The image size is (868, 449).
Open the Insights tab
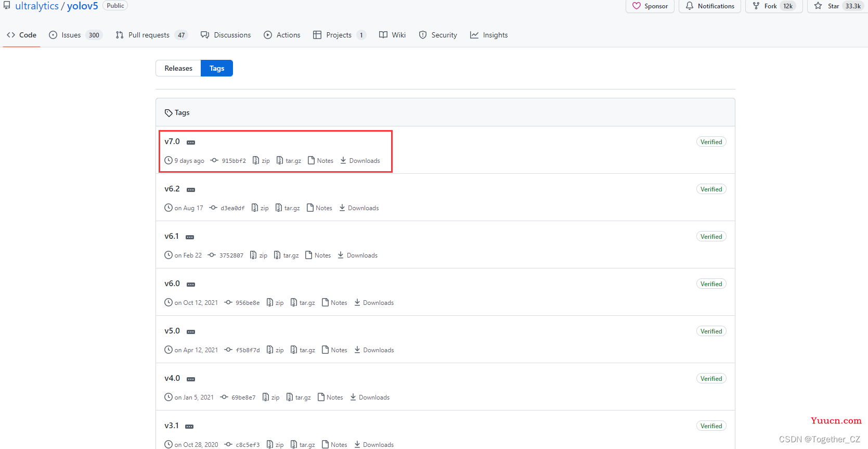tap(489, 35)
